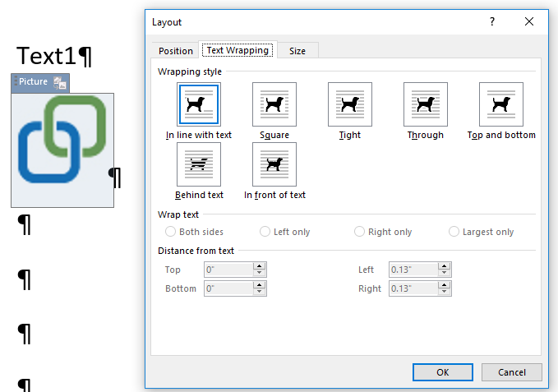Dismiss the dialog with Cancel
Image resolution: width=558 pixels, height=392 pixels.
512,372
